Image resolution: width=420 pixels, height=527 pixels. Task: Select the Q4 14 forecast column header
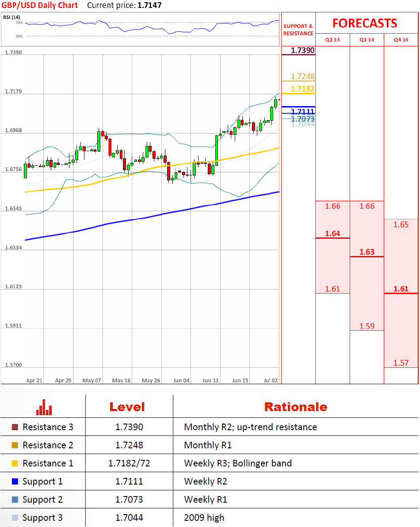coord(401,40)
